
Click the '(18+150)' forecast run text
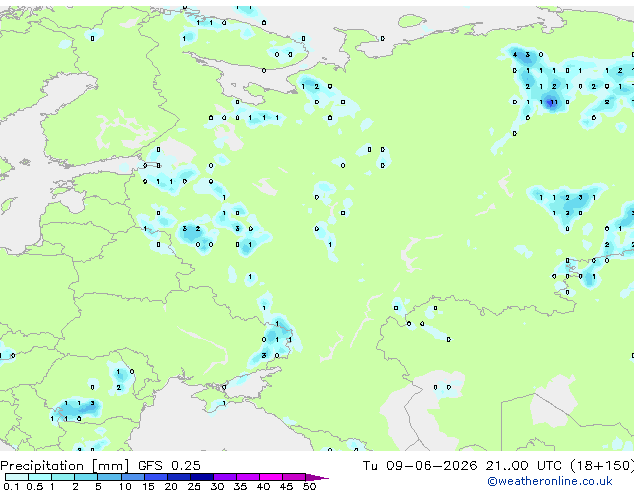click(x=602, y=466)
